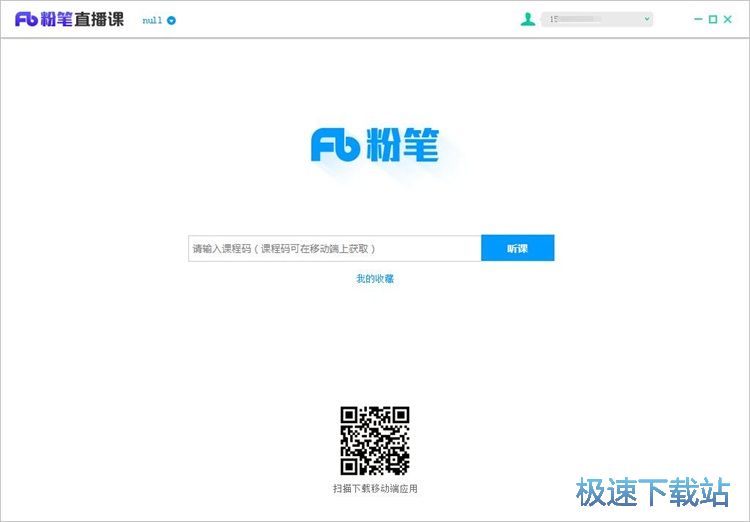Minimize the window

(698, 19)
